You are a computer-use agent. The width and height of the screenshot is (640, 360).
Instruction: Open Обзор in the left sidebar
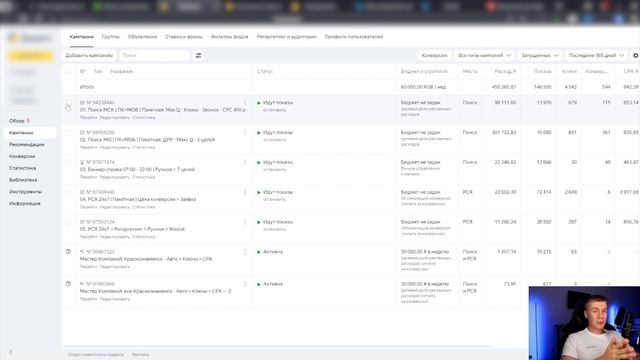[17, 121]
